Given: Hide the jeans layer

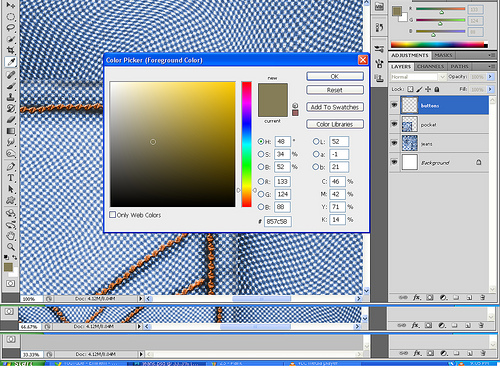Looking at the screenshot, I should [394, 143].
